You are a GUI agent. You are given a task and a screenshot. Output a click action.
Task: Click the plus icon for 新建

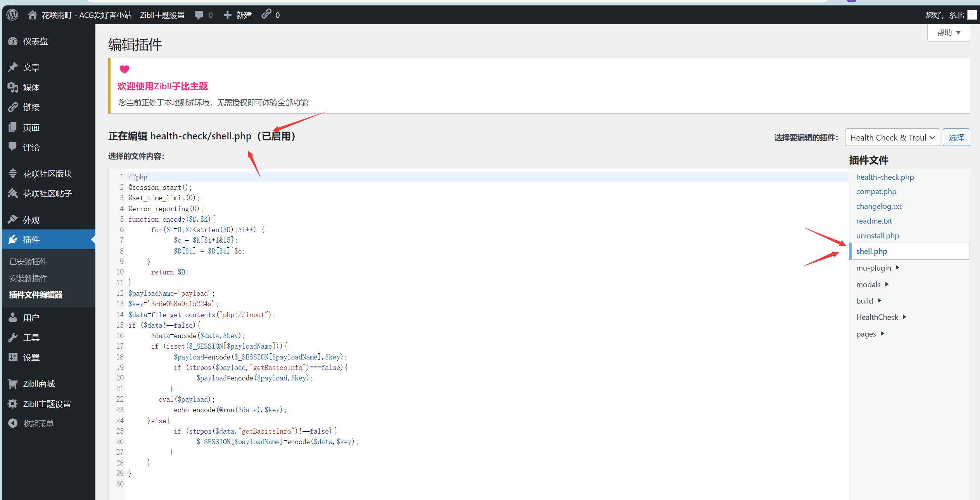tap(228, 15)
